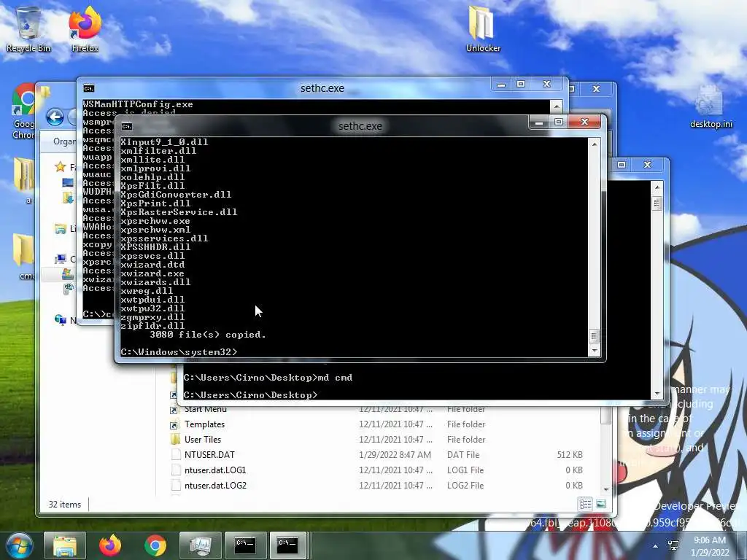
Task: Click 1/29/2022 8:47 AM date cell
Action: click(x=395, y=455)
